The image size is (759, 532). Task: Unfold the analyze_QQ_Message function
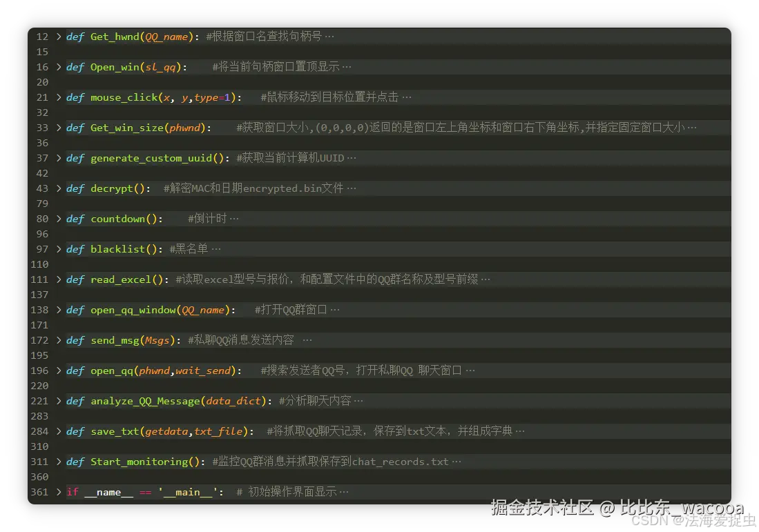click(59, 401)
